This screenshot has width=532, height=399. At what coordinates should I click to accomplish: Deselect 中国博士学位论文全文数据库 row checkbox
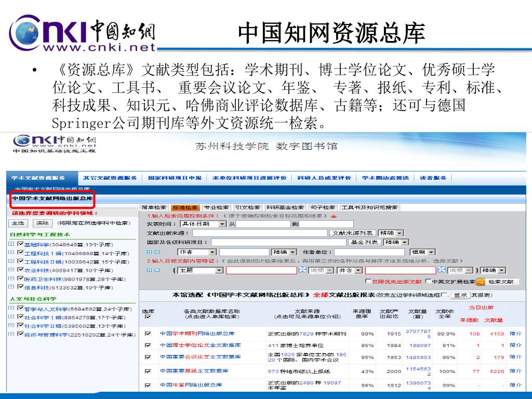(148, 345)
